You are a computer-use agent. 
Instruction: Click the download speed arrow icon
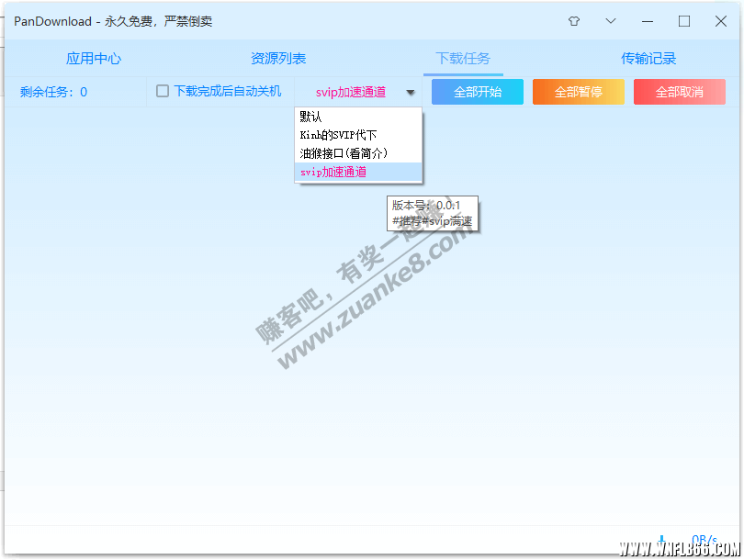[x=662, y=540]
